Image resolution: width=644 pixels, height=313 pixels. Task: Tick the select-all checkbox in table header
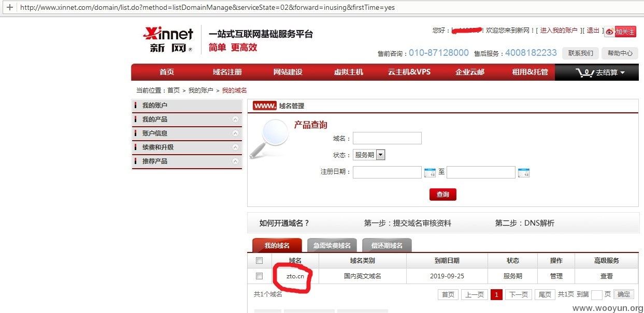coord(259,261)
